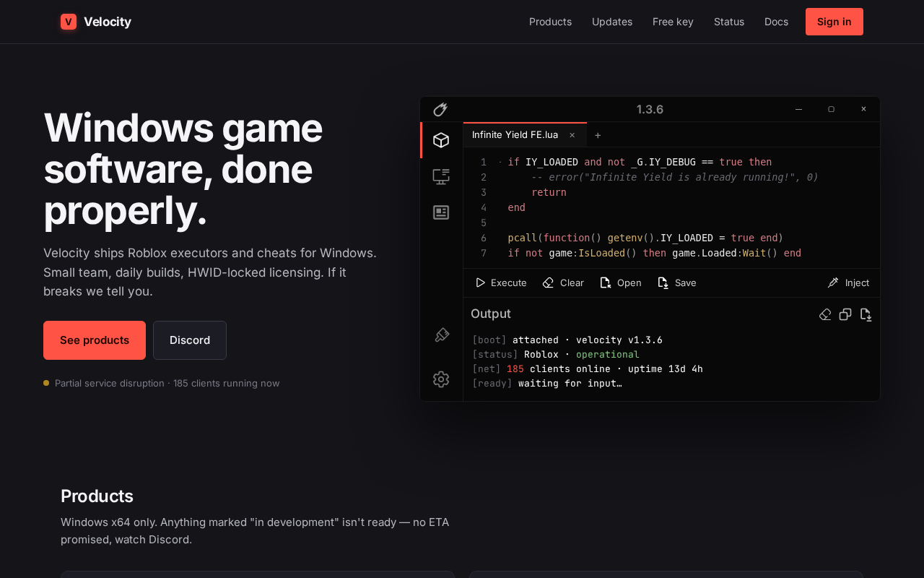Erase the output using the eraser icon
The height and width of the screenshot is (578, 924).
[825, 314]
